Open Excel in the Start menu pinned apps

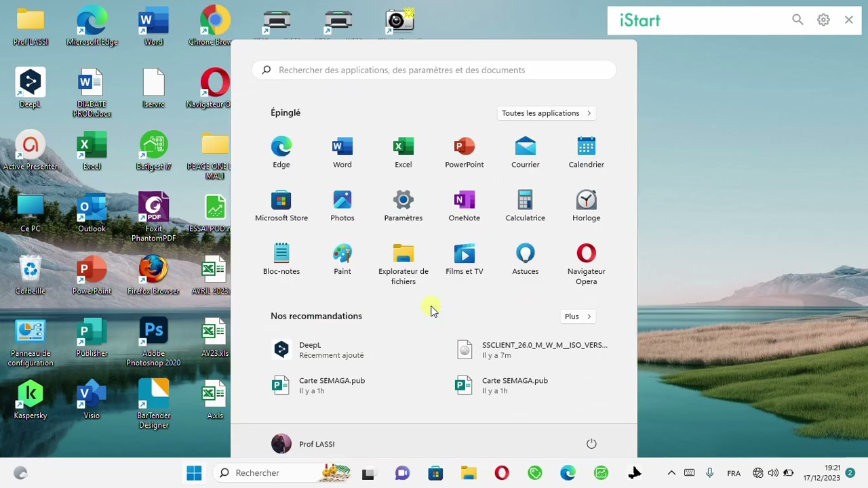pyautogui.click(x=403, y=152)
